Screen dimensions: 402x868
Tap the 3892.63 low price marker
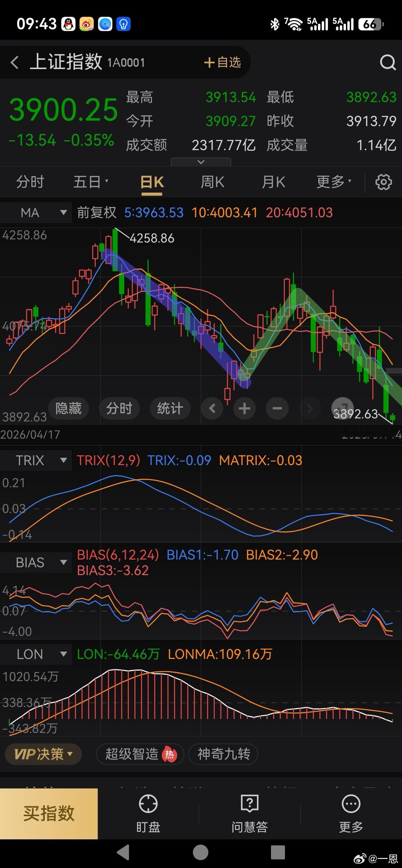[356, 414]
